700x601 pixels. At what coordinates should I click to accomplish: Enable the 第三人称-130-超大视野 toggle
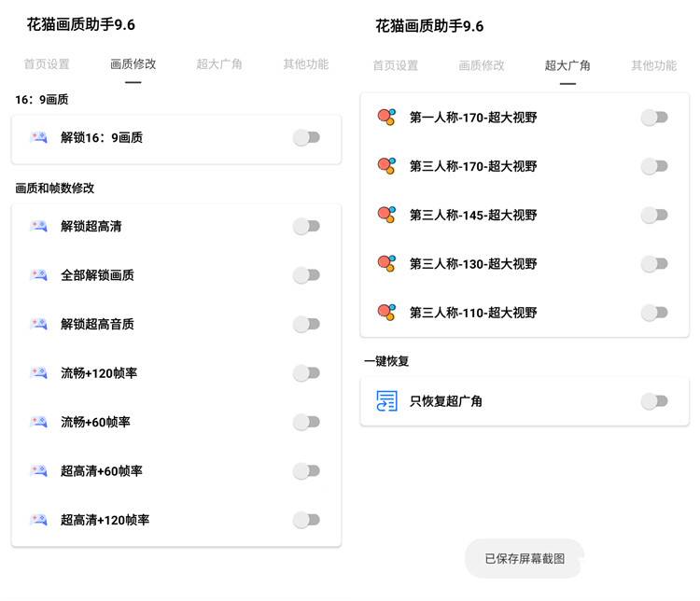click(x=654, y=264)
